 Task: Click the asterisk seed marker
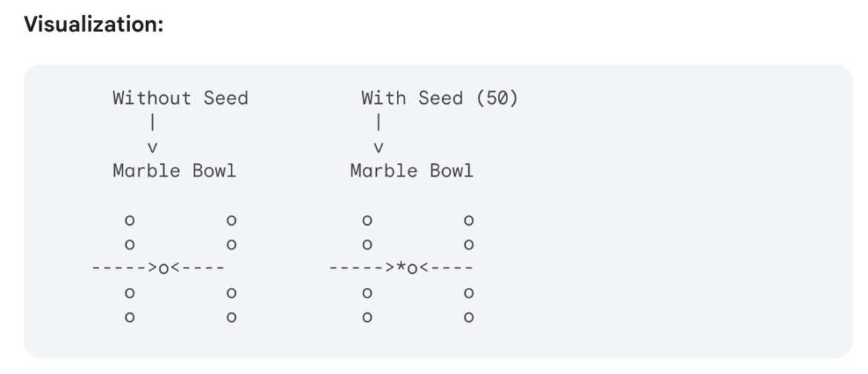[401, 267]
